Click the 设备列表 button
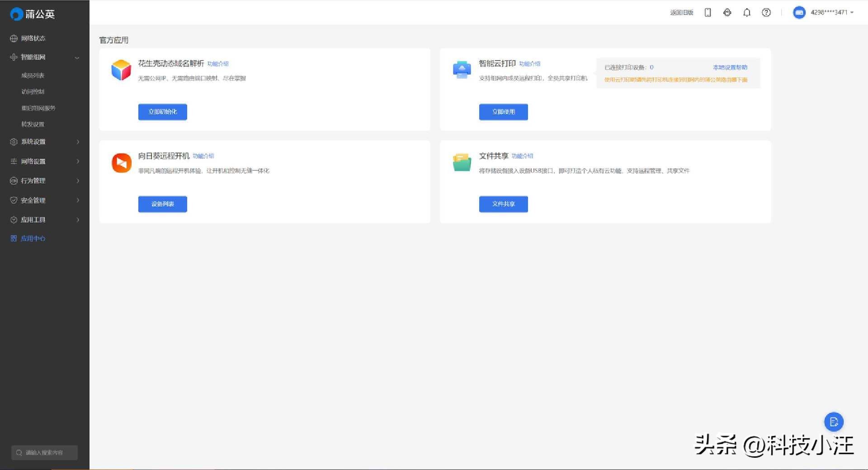The image size is (868, 470). [162, 204]
